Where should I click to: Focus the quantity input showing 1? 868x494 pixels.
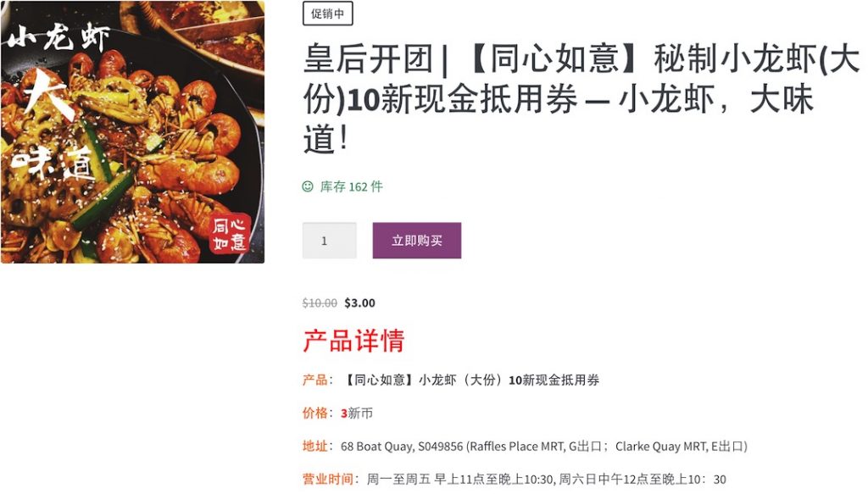[330, 241]
